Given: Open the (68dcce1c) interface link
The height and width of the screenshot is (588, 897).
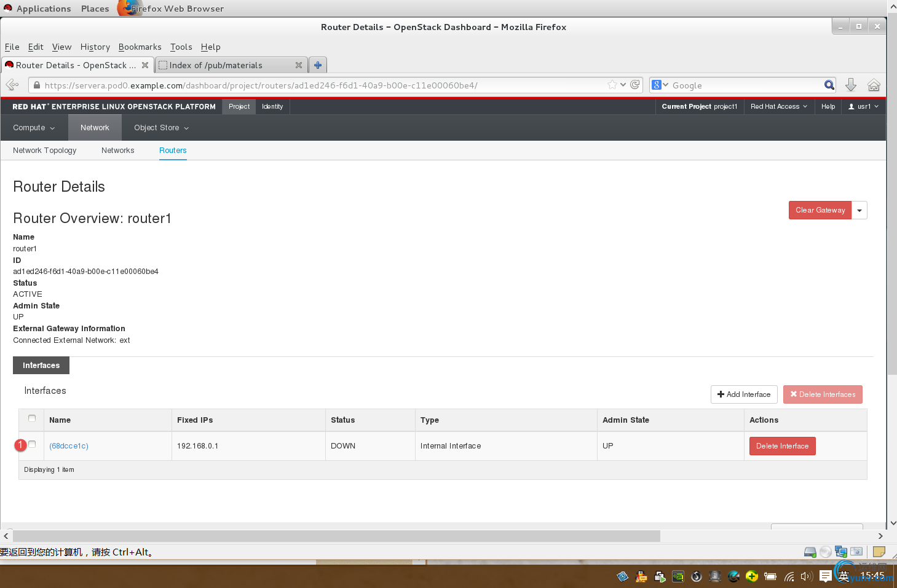Looking at the screenshot, I should [x=69, y=446].
